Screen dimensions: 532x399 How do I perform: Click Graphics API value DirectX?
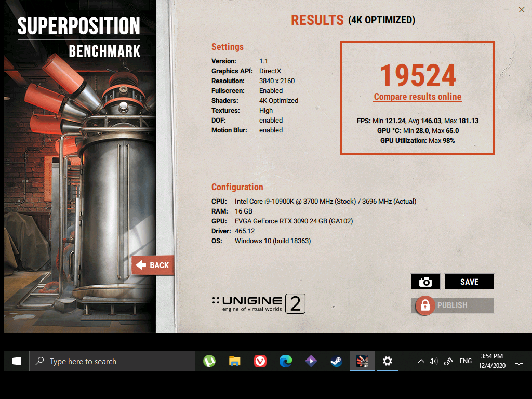coord(270,71)
